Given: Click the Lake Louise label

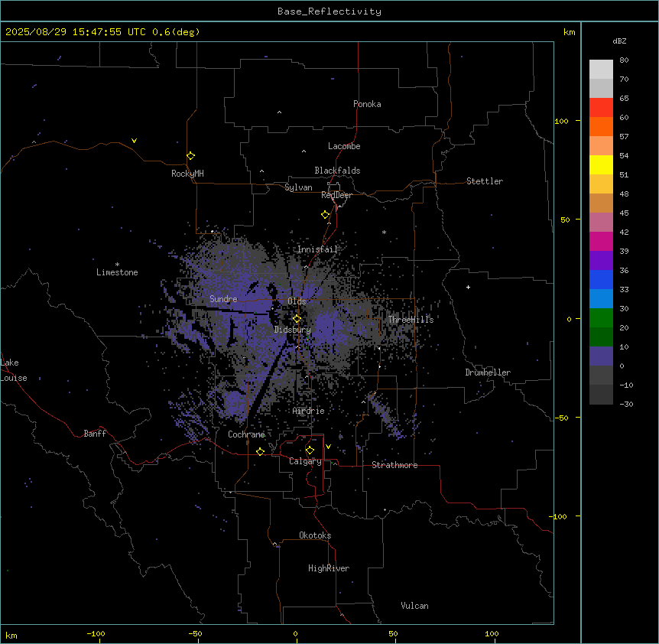Looking at the screenshot, I should point(14,370).
